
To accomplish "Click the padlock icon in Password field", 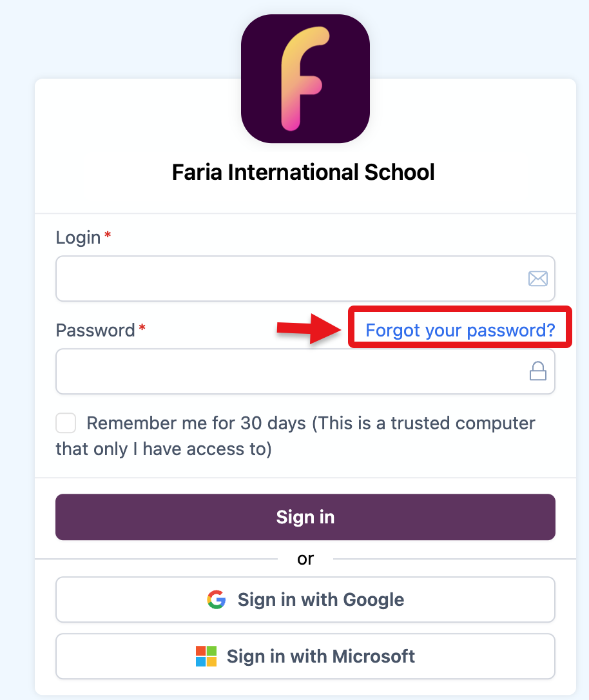I will [537, 371].
